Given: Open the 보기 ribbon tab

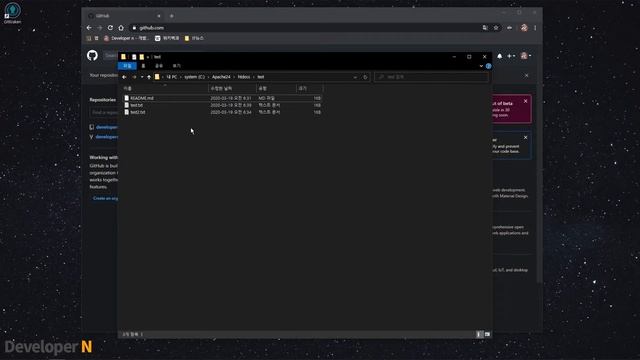Looking at the screenshot, I should [x=176, y=66].
